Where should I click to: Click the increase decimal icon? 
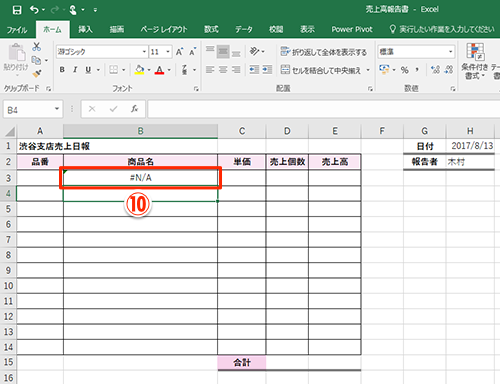pos(435,70)
